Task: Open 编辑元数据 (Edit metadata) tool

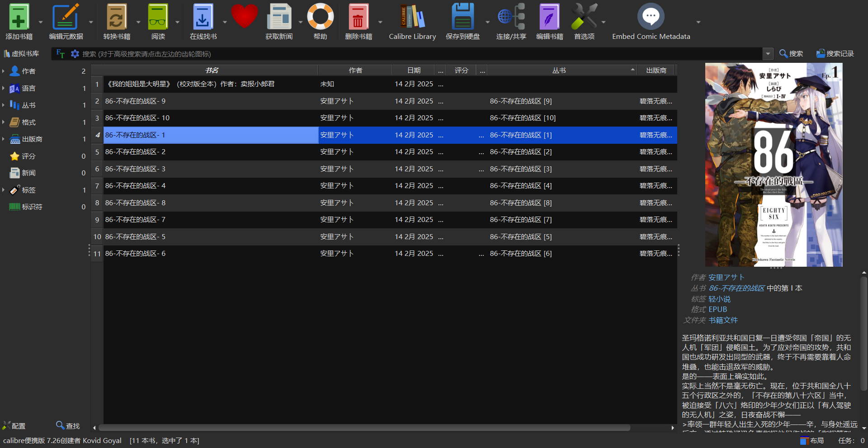Action: click(66, 17)
